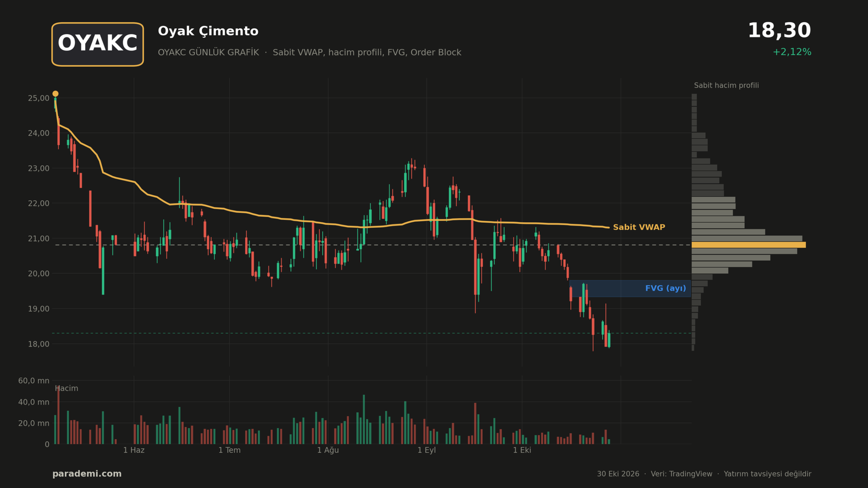Select the Oyak Çimento title
Image resolution: width=868 pixels, height=488 pixels.
[208, 31]
